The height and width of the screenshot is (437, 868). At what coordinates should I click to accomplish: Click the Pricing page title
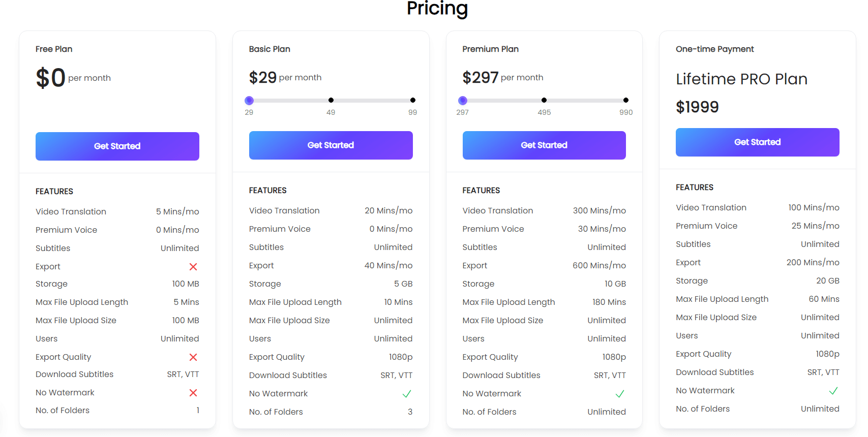pyautogui.click(x=437, y=9)
